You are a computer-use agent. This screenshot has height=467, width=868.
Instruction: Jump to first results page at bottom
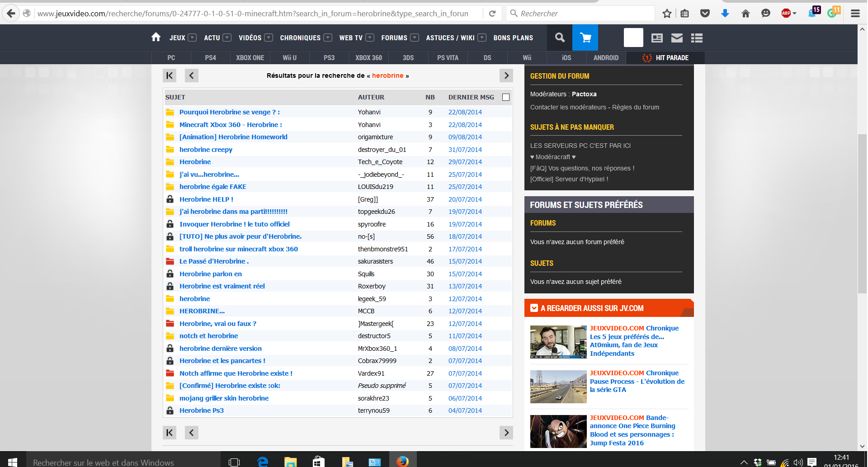tap(170, 433)
